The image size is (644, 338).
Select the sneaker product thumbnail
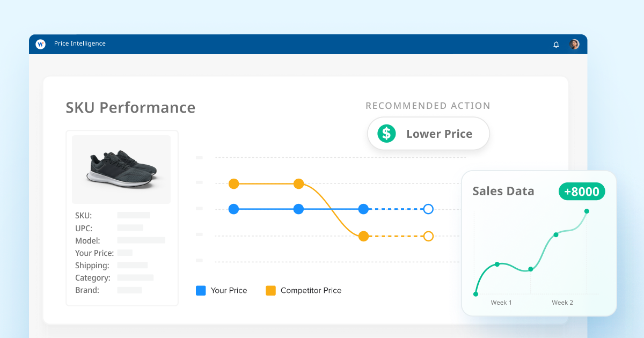point(121,169)
